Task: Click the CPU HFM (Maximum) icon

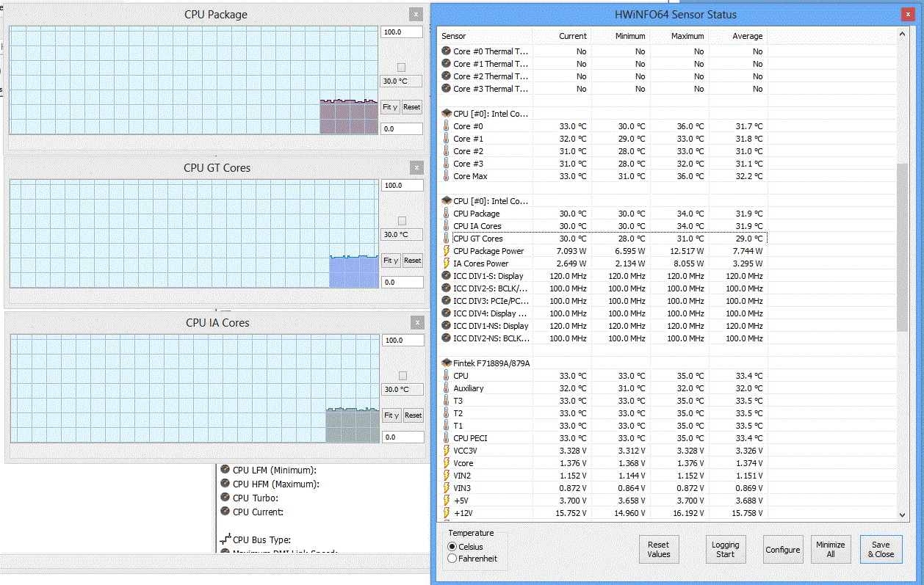Action: 225,484
